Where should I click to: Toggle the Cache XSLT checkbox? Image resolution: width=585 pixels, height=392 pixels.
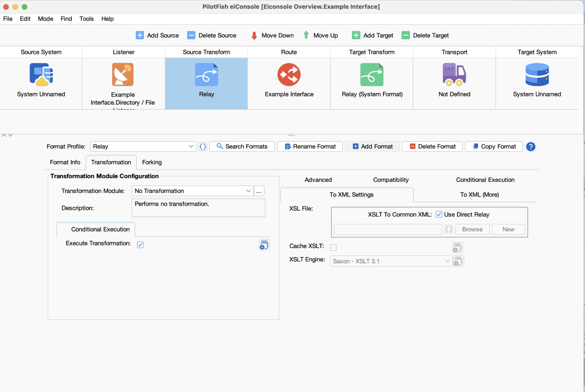(x=334, y=248)
